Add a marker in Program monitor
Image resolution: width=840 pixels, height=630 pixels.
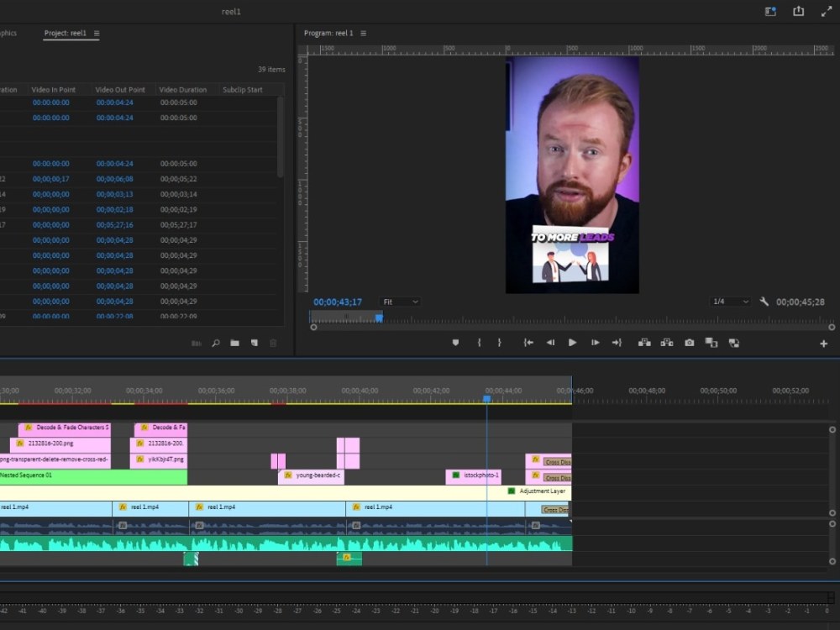[x=456, y=343]
